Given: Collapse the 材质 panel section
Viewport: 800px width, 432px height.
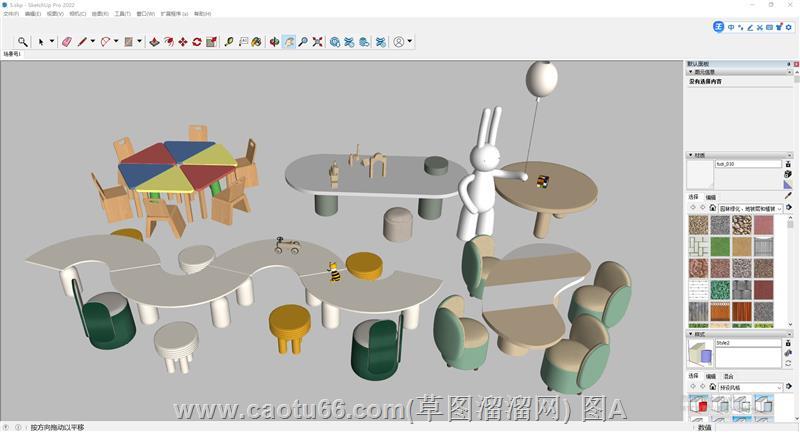Looking at the screenshot, I should (x=691, y=155).
